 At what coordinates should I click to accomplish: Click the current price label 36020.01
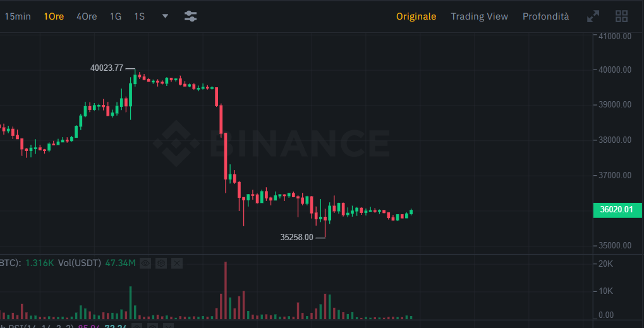[x=619, y=210]
